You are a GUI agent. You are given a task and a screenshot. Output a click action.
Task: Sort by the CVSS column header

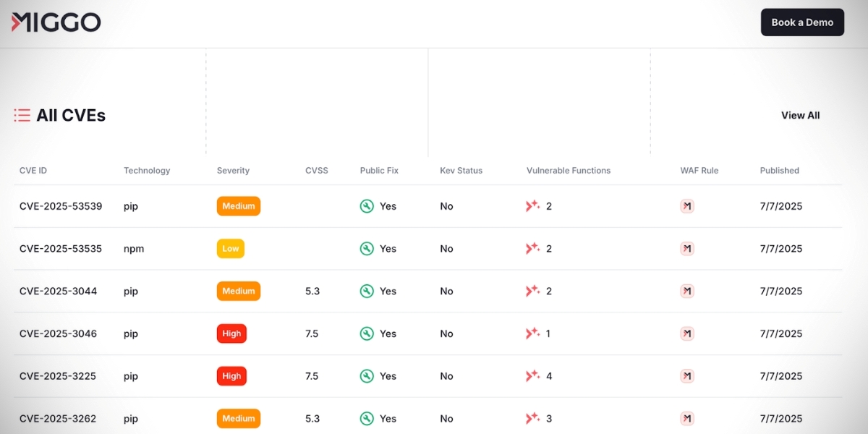317,171
